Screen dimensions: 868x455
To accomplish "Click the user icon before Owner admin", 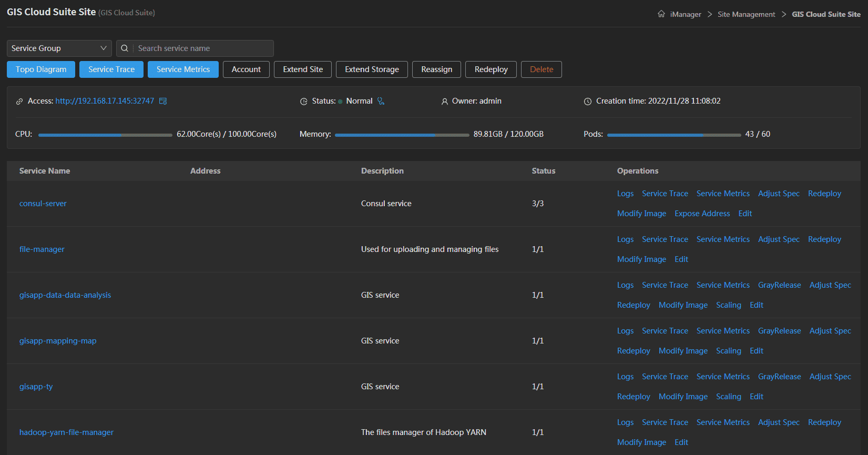I will (445, 102).
